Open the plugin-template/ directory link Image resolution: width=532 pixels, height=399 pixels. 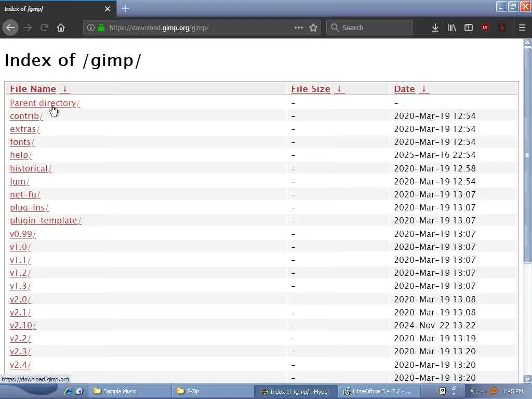pos(46,220)
